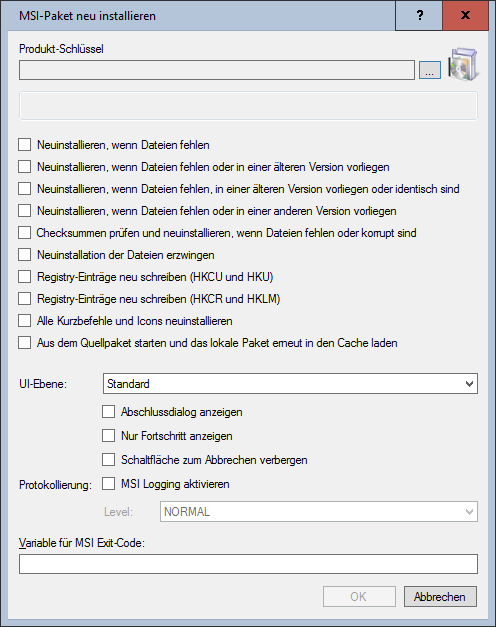The image size is (496, 627).
Task: Click the greyed-out OK button
Action: click(x=359, y=597)
